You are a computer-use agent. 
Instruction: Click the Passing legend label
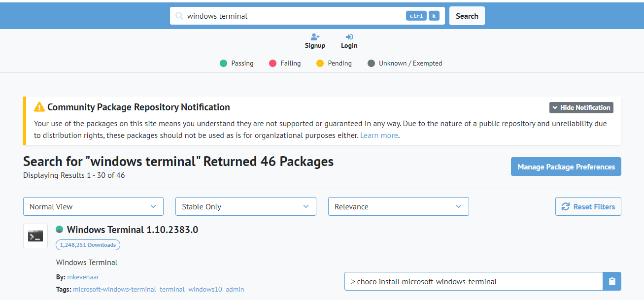(242, 63)
